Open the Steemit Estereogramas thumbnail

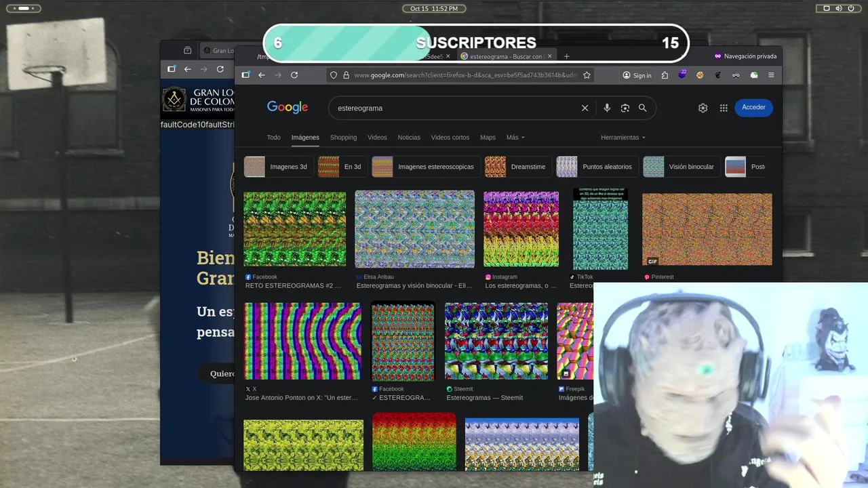[x=496, y=341]
